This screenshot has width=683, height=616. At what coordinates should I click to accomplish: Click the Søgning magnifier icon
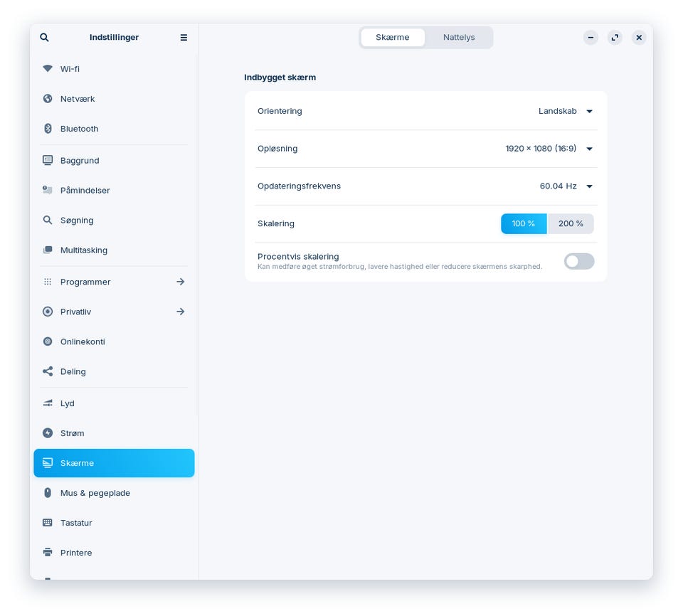[x=48, y=220]
